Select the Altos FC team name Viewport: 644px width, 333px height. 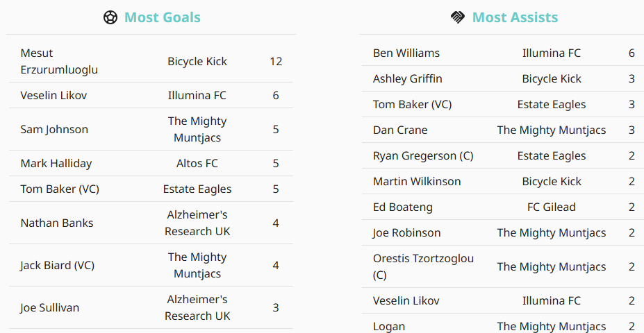click(x=197, y=163)
